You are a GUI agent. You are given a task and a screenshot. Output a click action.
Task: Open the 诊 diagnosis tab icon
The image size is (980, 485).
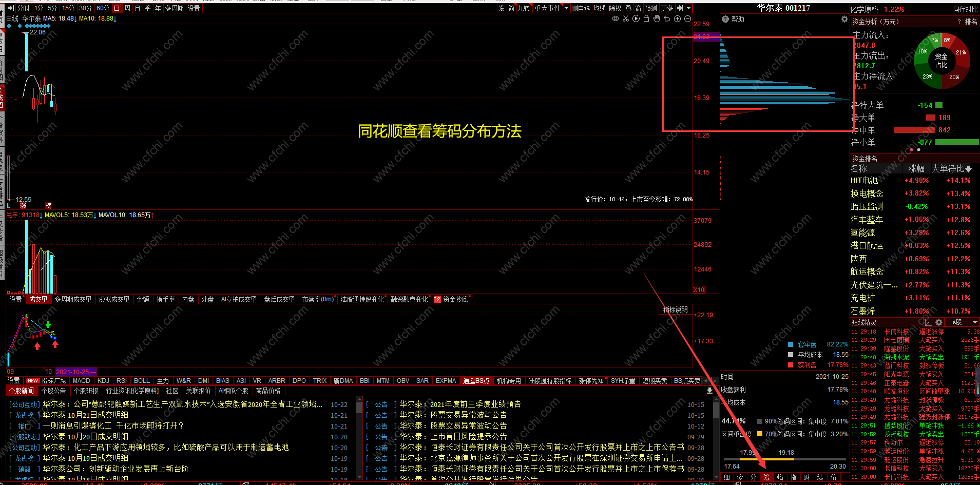[740, 477]
